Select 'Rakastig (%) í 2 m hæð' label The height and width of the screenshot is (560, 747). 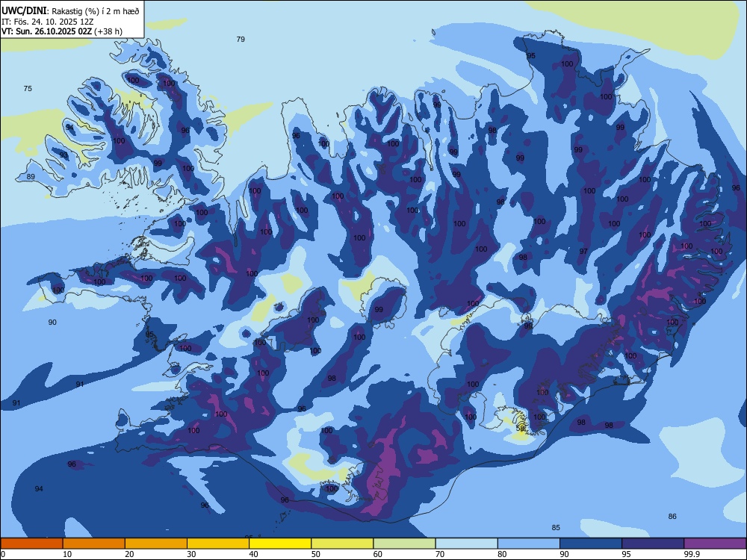(x=96, y=11)
